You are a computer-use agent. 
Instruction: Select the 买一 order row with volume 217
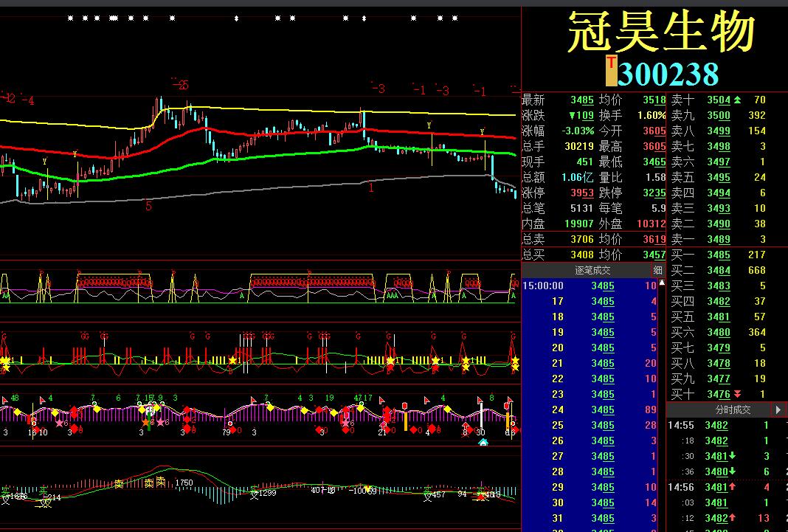(x=719, y=255)
